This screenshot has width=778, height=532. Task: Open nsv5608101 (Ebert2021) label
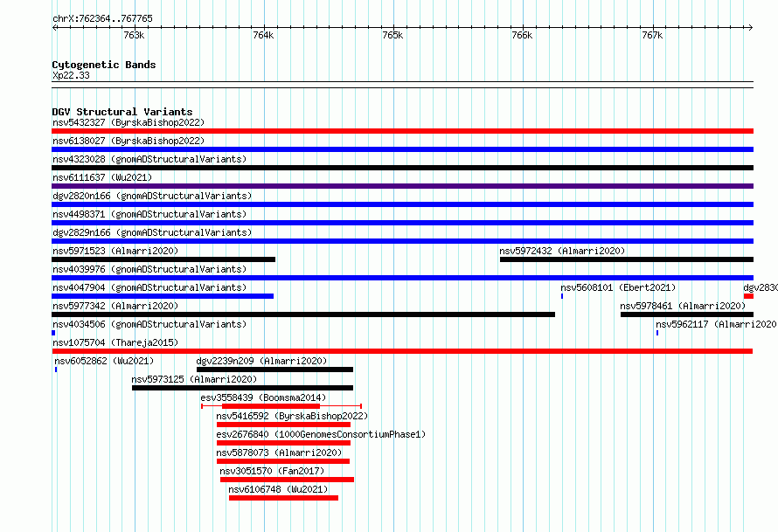click(618, 287)
